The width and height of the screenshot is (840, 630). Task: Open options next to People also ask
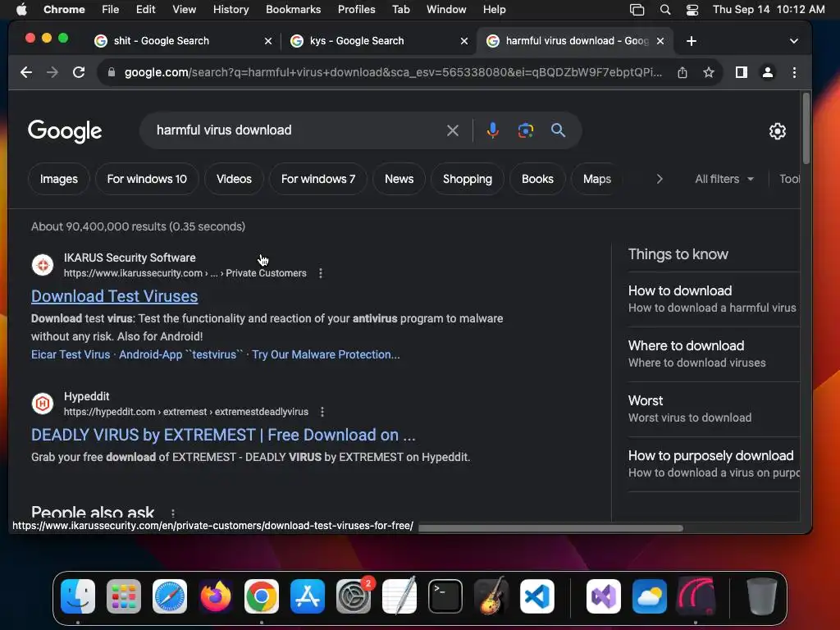pyautogui.click(x=172, y=513)
